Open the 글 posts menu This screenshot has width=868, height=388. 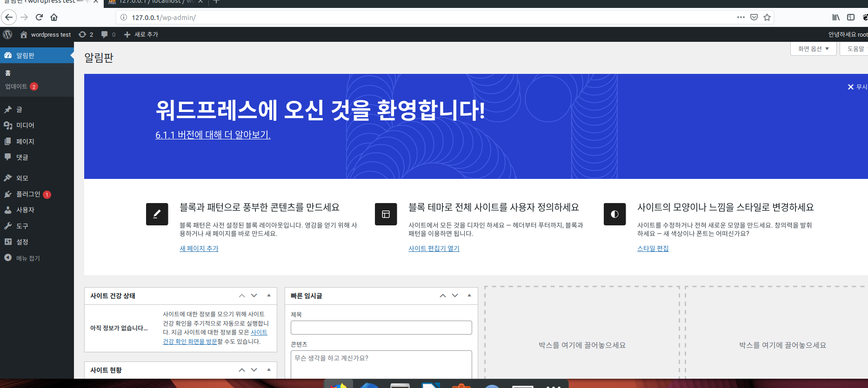tap(37, 110)
